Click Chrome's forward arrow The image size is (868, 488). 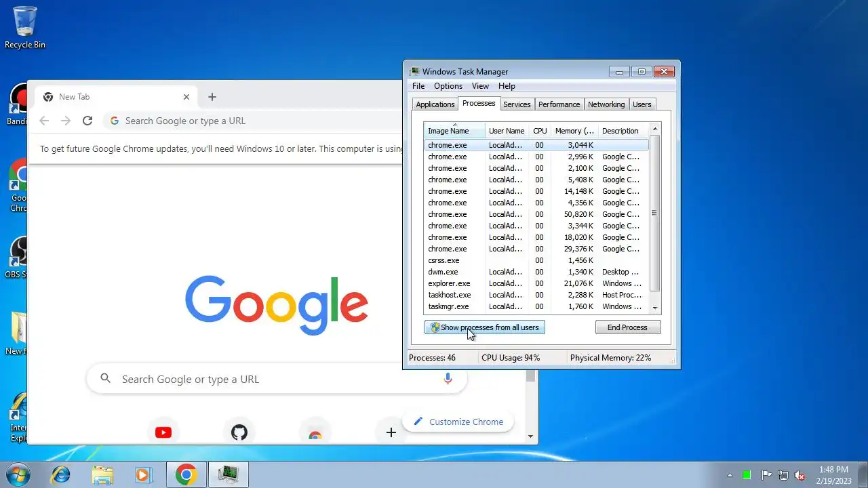(66, 121)
